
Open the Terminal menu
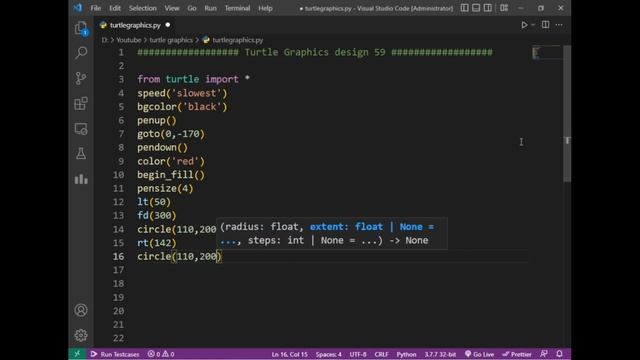[x=237, y=8]
